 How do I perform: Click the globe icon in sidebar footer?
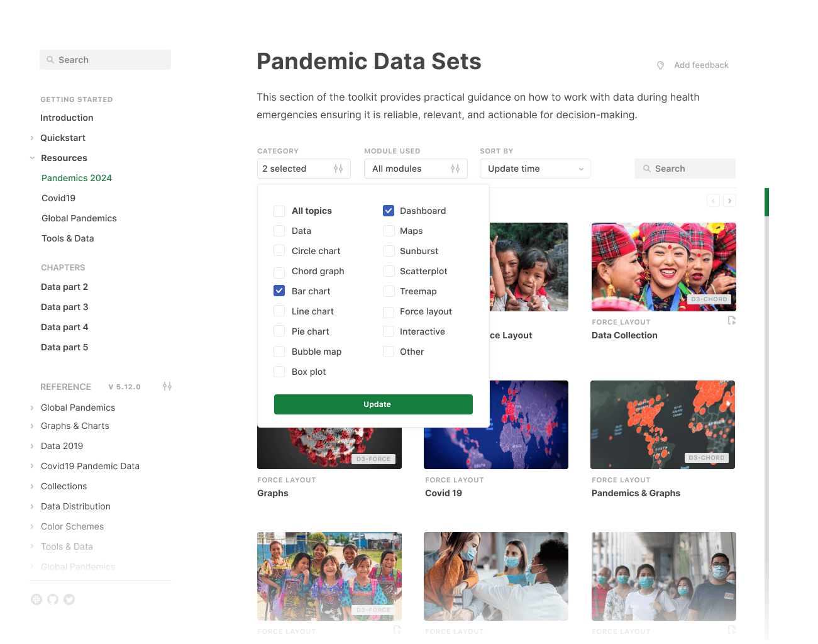36,599
